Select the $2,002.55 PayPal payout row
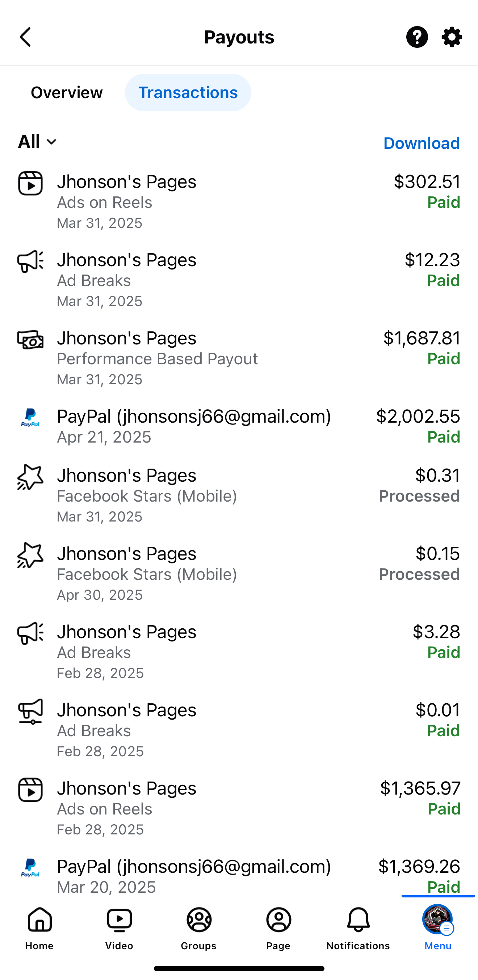This screenshot has height=980, width=478. tap(239, 427)
